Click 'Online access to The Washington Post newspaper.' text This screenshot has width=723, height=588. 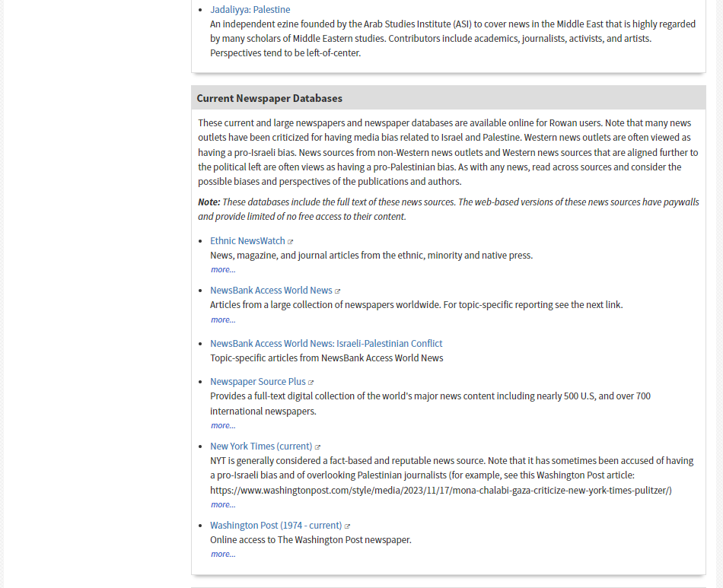[x=311, y=540]
